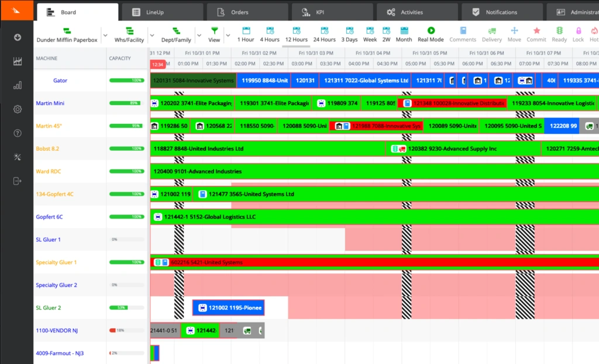The height and width of the screenshot is (364, 599).
Task: Click Whs/Facility filter button
Action: [x=129, y=34]
